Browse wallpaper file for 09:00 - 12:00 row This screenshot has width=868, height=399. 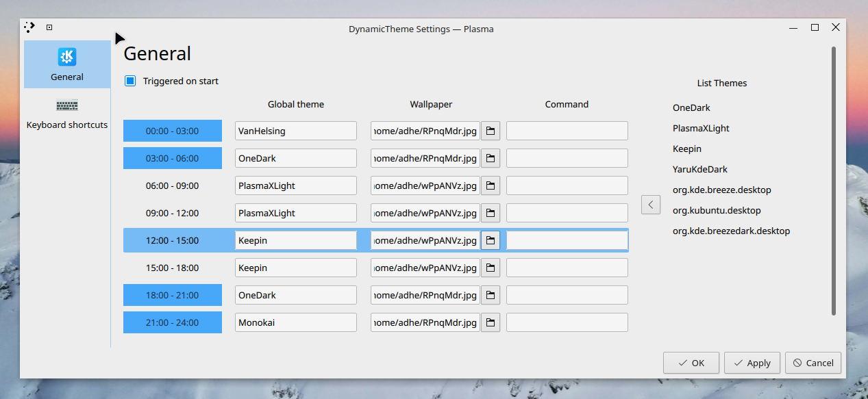tap(491, 213)
